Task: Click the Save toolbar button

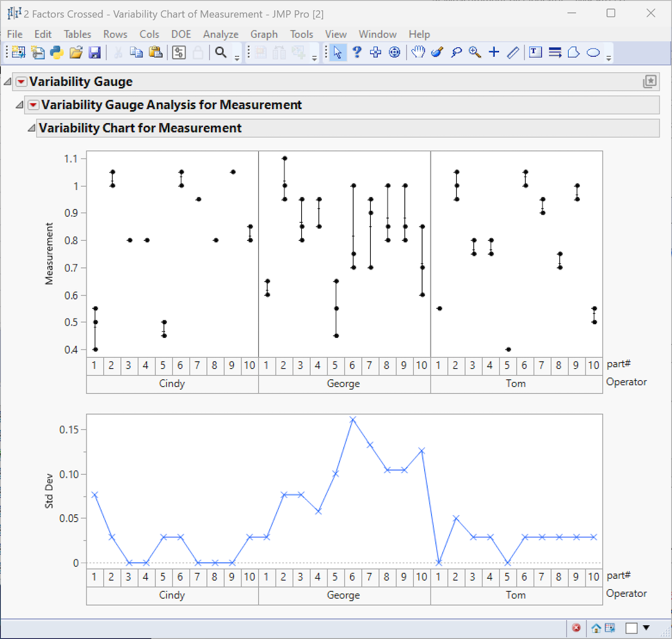Action: click(95, 52)
